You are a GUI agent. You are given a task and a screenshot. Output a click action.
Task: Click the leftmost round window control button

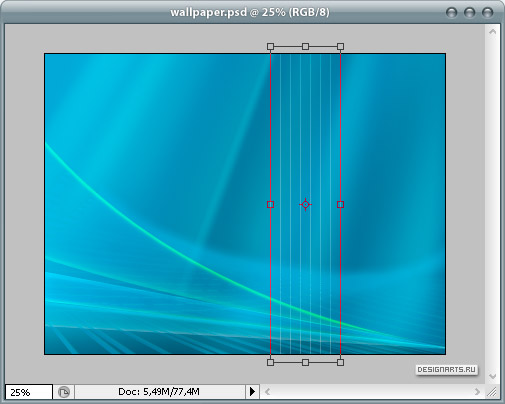tap(452, 13)
